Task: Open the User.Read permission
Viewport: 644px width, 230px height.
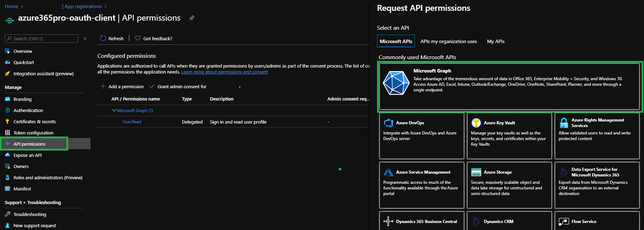Action: point(132,122)
